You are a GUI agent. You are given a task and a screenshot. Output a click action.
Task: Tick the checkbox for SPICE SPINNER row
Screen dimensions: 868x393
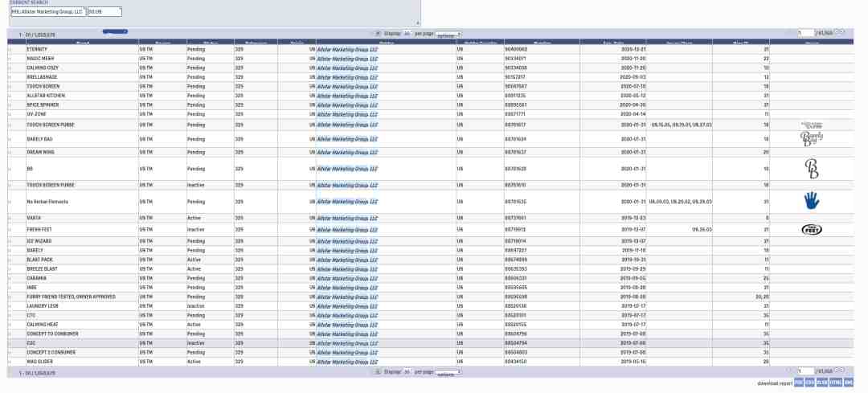(10, 105)
